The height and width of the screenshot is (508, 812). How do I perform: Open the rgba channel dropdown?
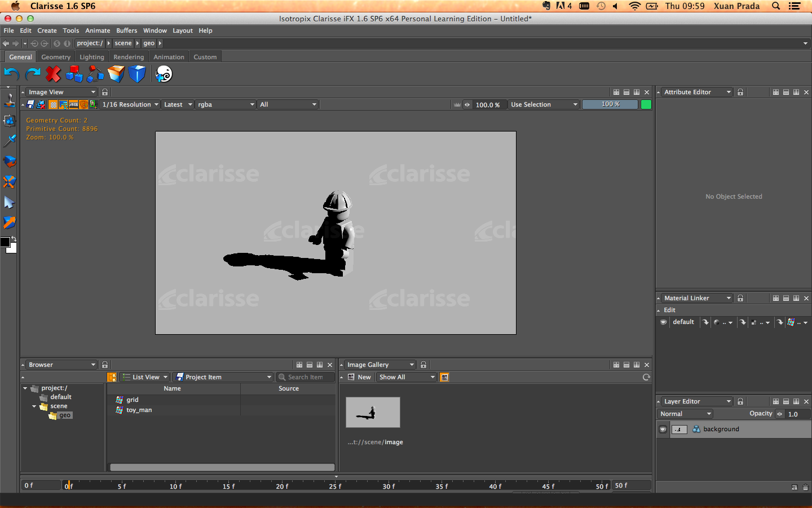[226, 104]
